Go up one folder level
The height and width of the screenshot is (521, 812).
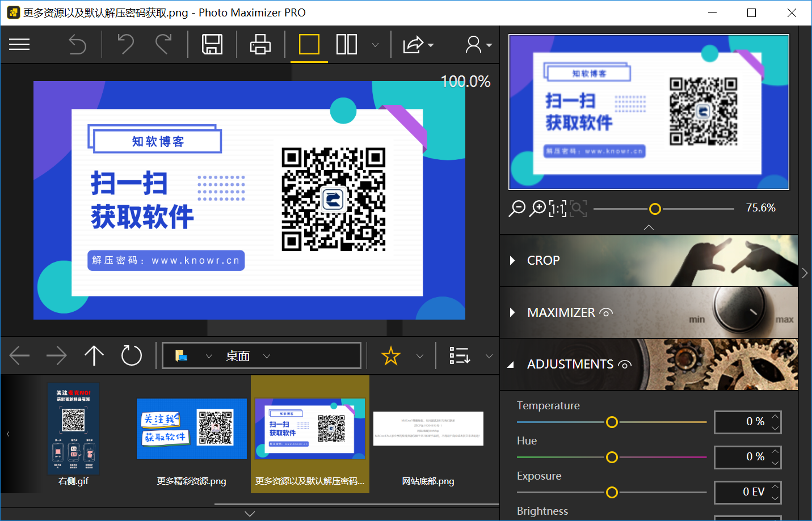94,356
